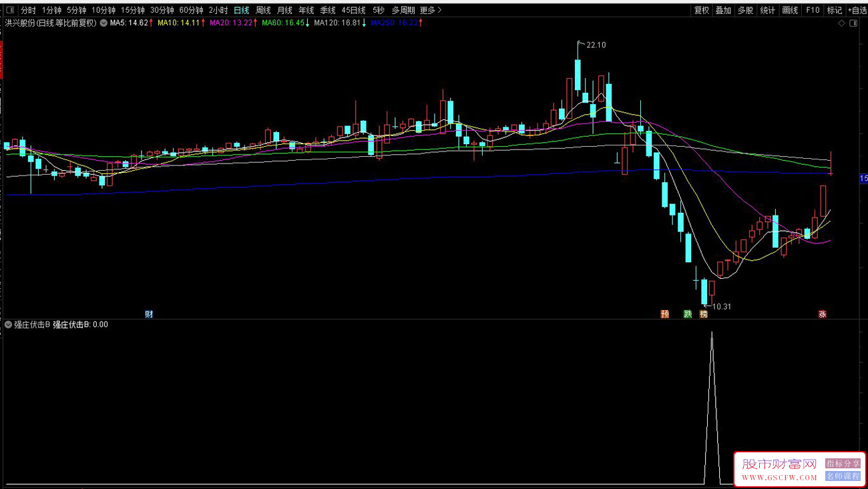Toggle the left panel layout icon
This screenshot has width=868, height=489.
10,10
